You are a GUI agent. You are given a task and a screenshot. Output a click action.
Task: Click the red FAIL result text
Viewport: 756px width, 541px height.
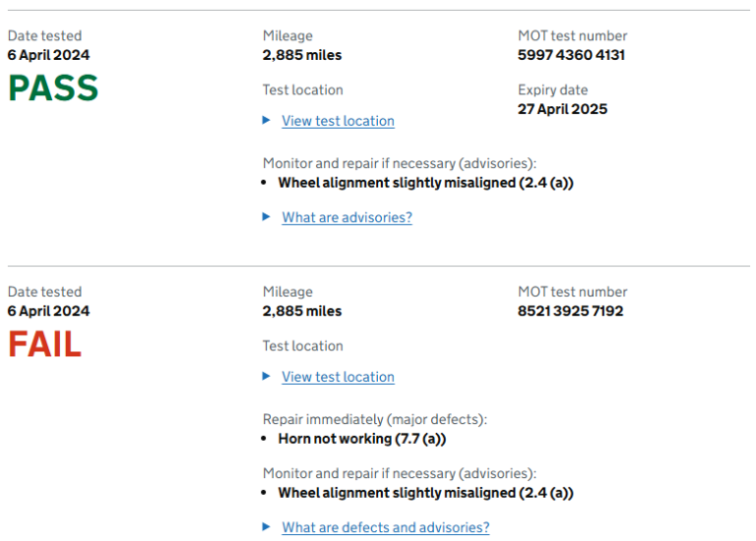coord(45,344)
